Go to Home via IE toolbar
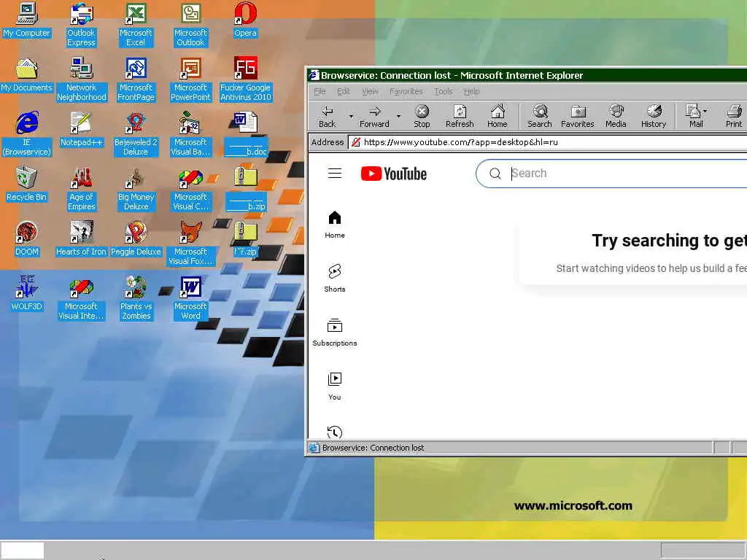Screen dimensions: 747x560 point(498,116)
